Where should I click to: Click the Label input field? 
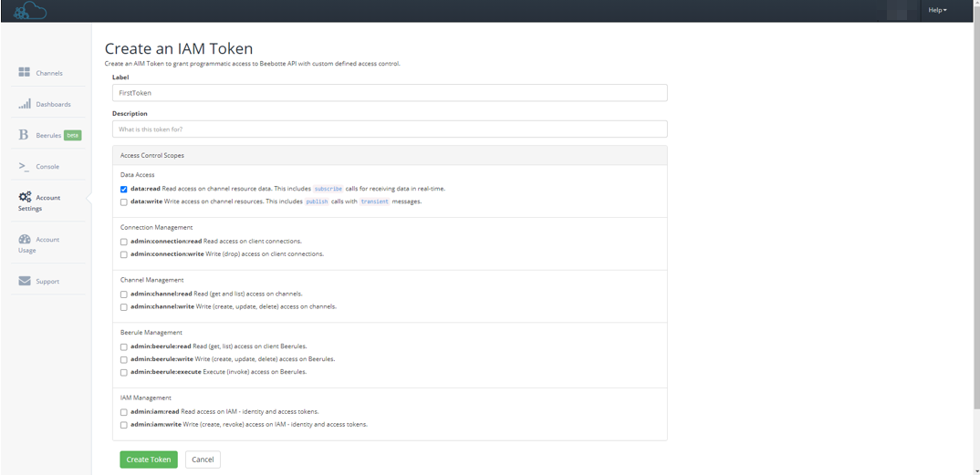[x=390, y=92]
